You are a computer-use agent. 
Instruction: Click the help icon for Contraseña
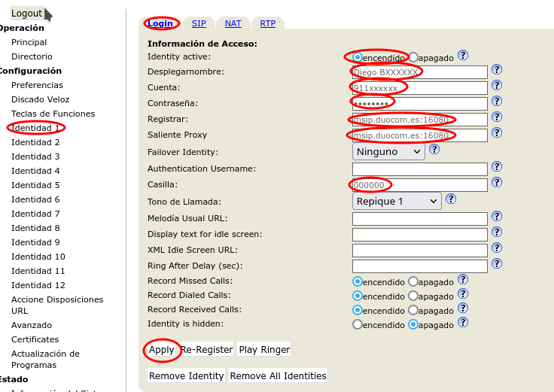pos(497,102)
